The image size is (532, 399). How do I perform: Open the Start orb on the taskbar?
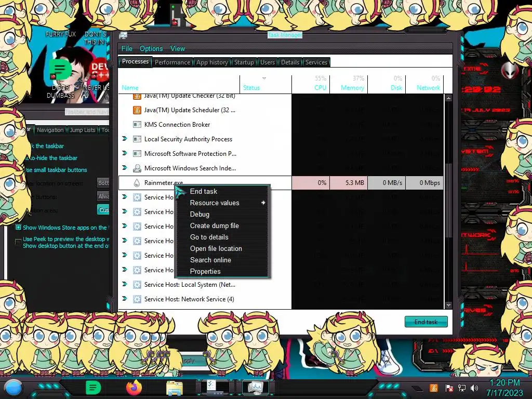click(x=13, y=388)
